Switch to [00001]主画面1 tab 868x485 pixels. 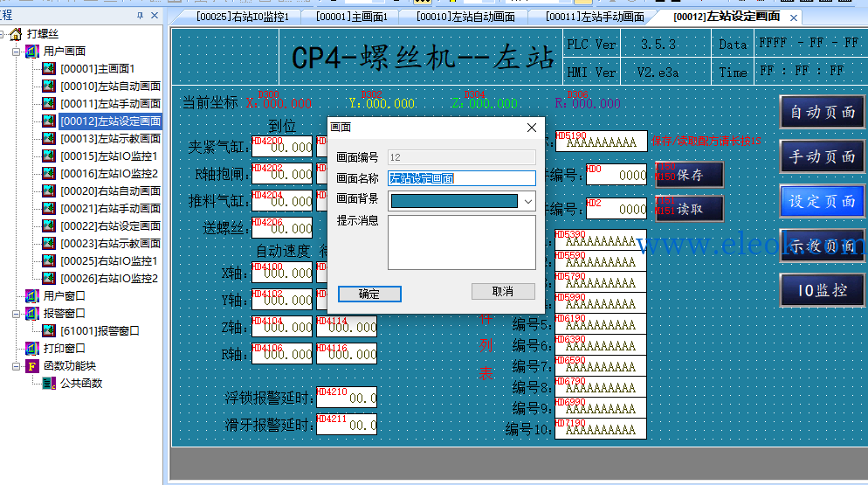(352, 17)
